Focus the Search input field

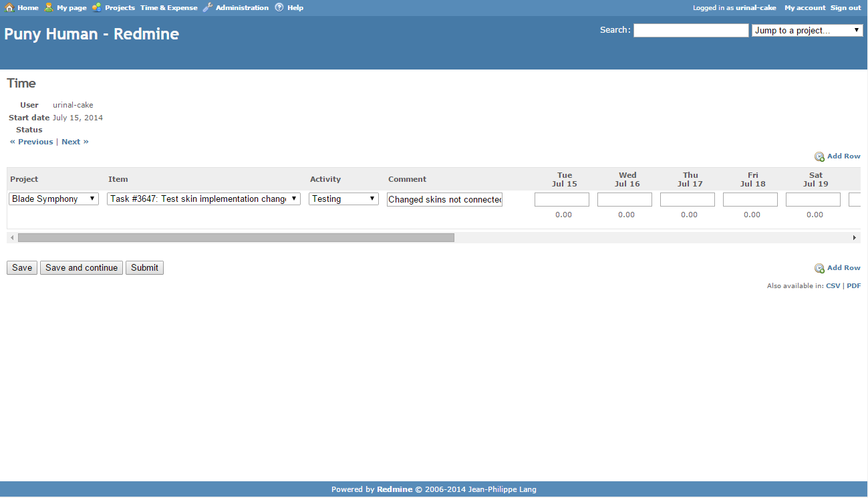click(691, 30)
